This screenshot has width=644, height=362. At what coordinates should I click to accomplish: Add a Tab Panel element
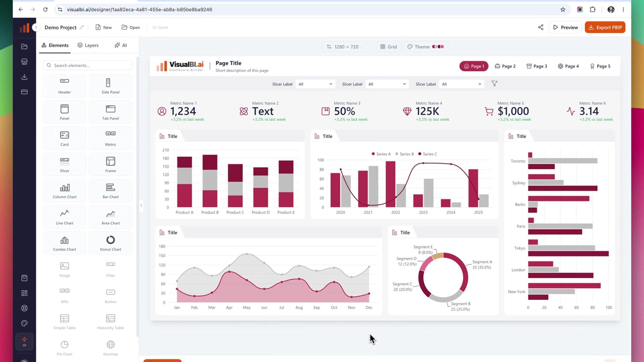[x=110, y=112]
